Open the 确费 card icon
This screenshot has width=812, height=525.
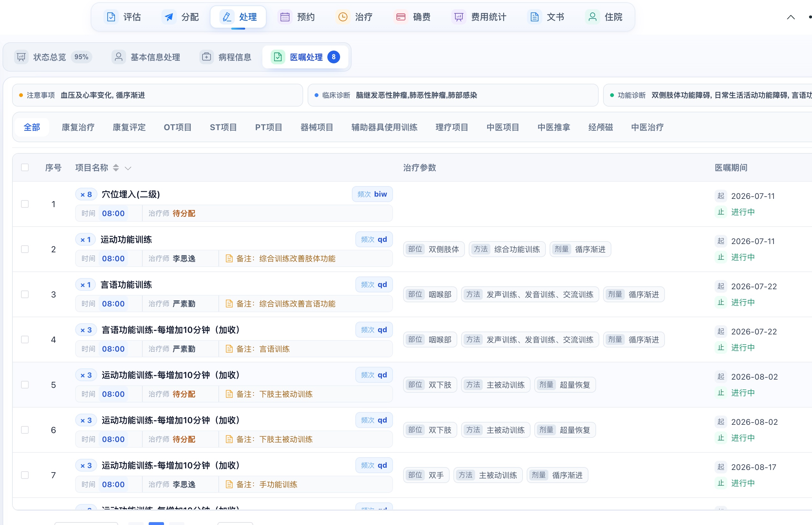tap(401, 17)
